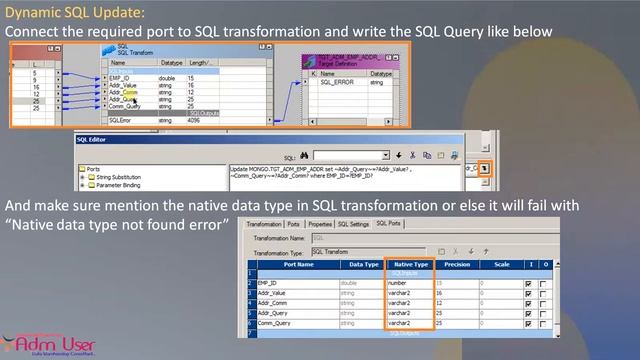Click the Port Name column header
The image size is (640, 360).
click(x=299, y=264)
